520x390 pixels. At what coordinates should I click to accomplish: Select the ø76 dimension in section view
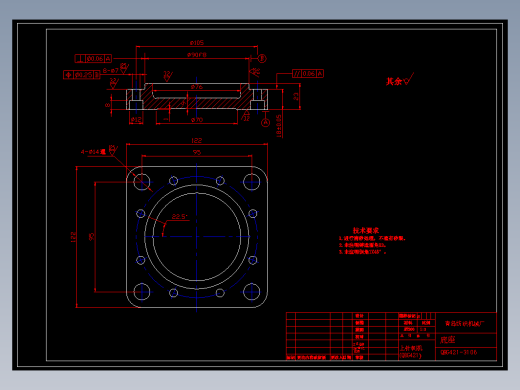tap(197, 87)
